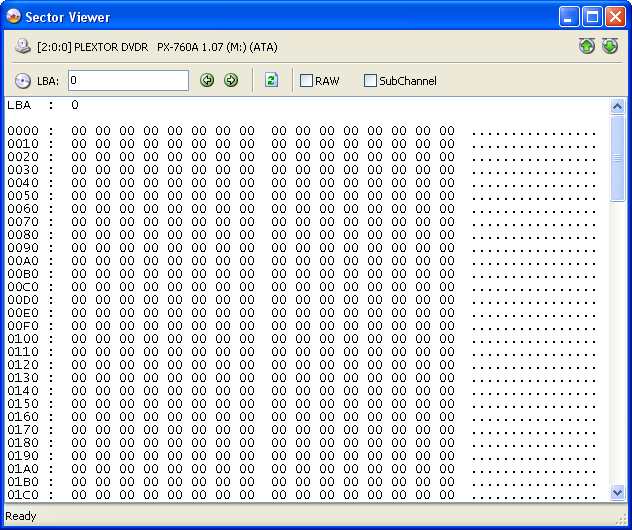Viewport: 632px width, 530px height.
Task: Click the Ready status bar text
Action: pyautogui.click(x=21, y=516)
